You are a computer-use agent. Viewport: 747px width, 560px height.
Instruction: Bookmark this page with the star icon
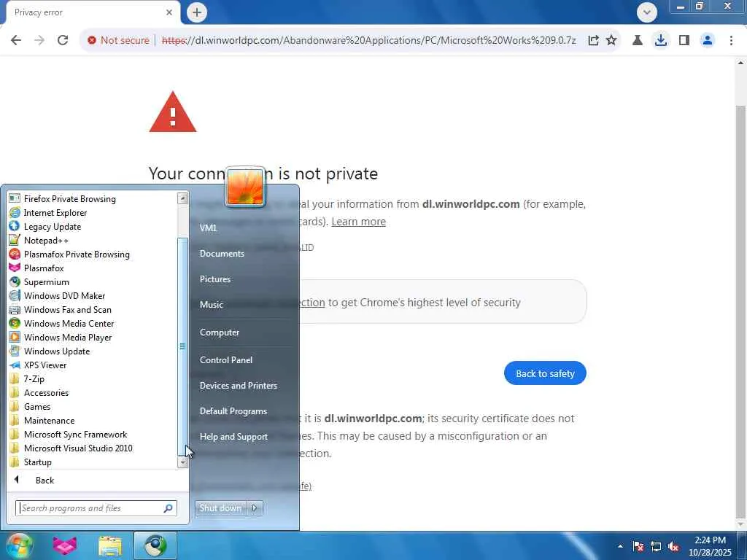pos(611,41)
